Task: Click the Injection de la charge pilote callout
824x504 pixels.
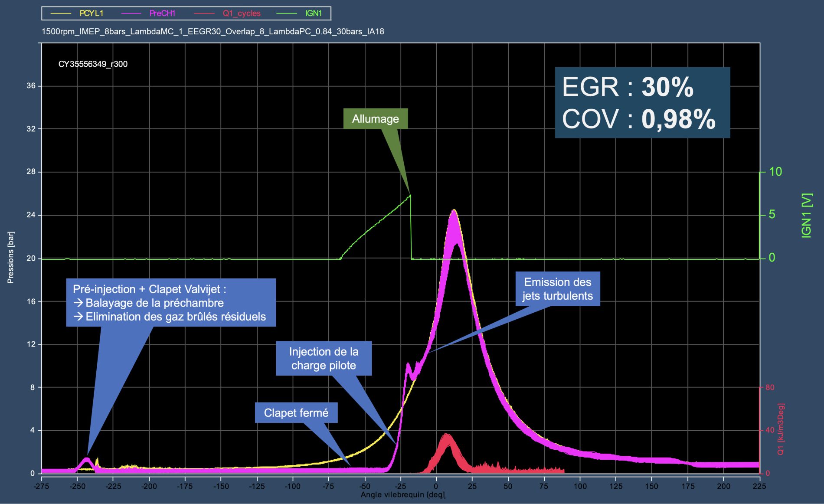Action: click(x=324, y=359)
